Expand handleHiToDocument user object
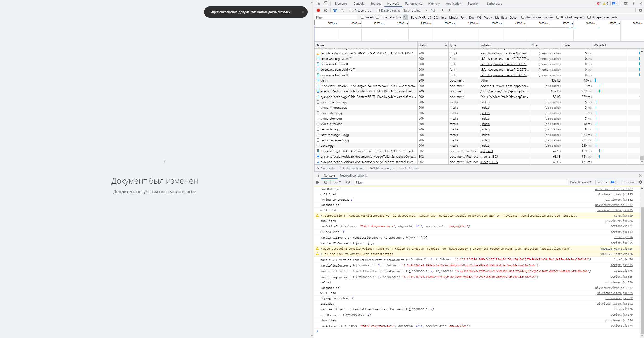The width and height of the screenshot is (644, 338). click(354, 243)
